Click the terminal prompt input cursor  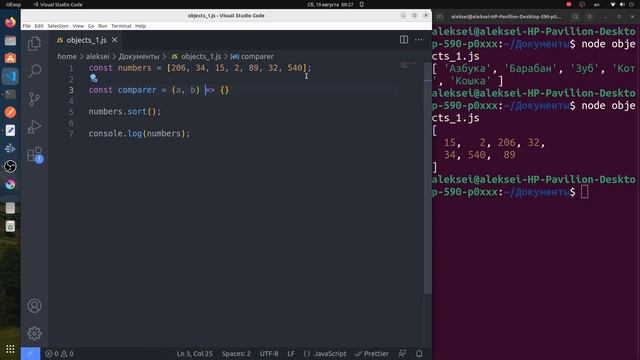point(584,192)
